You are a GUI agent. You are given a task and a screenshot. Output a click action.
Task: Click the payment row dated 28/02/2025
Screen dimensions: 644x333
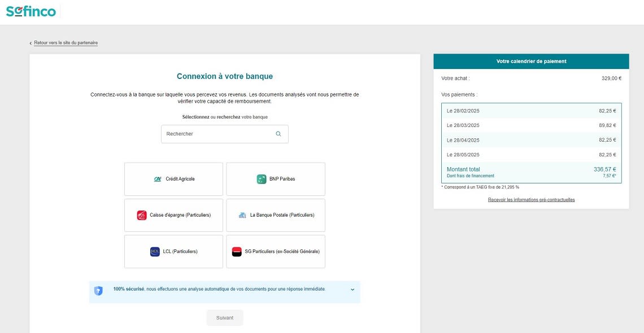tap(531, 111)
